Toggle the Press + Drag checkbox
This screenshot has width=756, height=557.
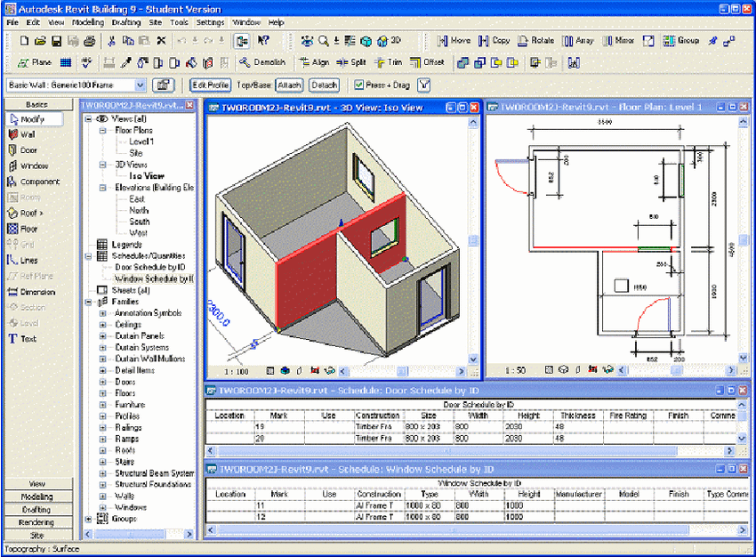point(358,85)
